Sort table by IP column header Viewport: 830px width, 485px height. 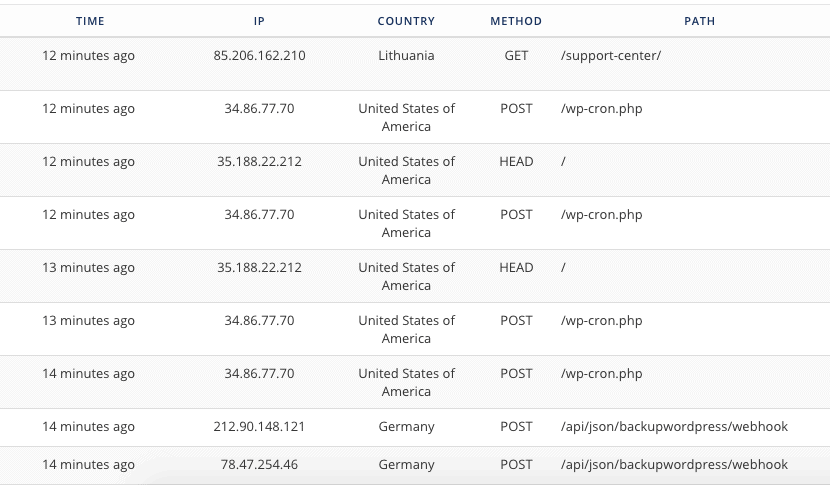click(259, 21)
